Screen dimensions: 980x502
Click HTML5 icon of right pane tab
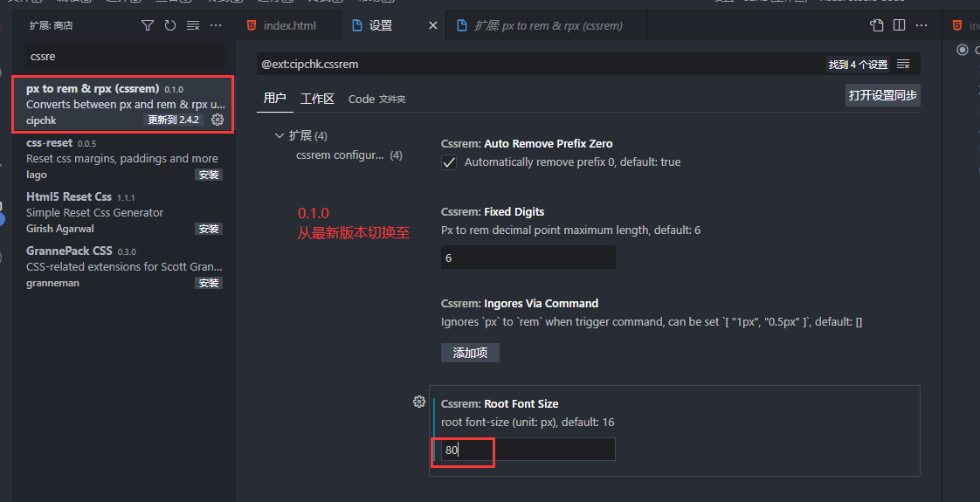[x=957, y=25]
